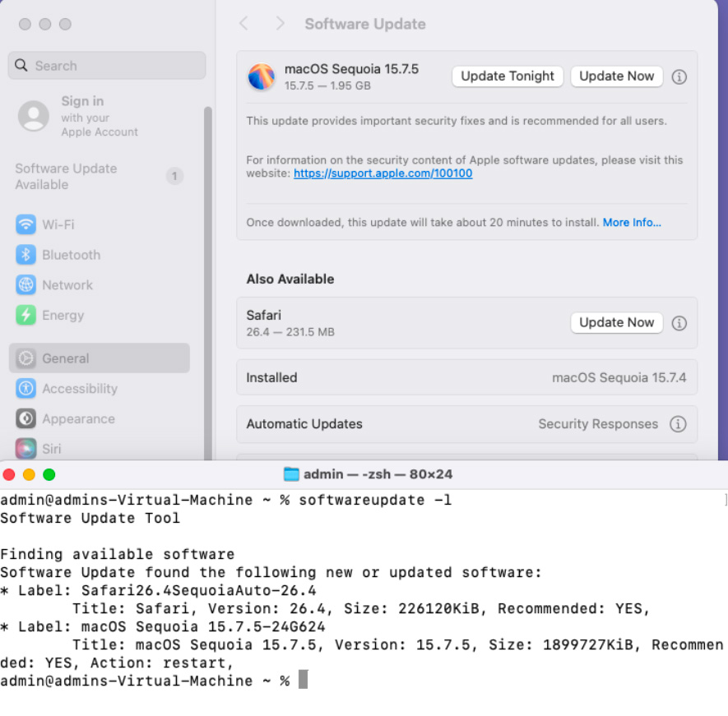Click the Energy lightning bolt icon
Viewport: 728px width, 716px height.
tap(26, 315)
